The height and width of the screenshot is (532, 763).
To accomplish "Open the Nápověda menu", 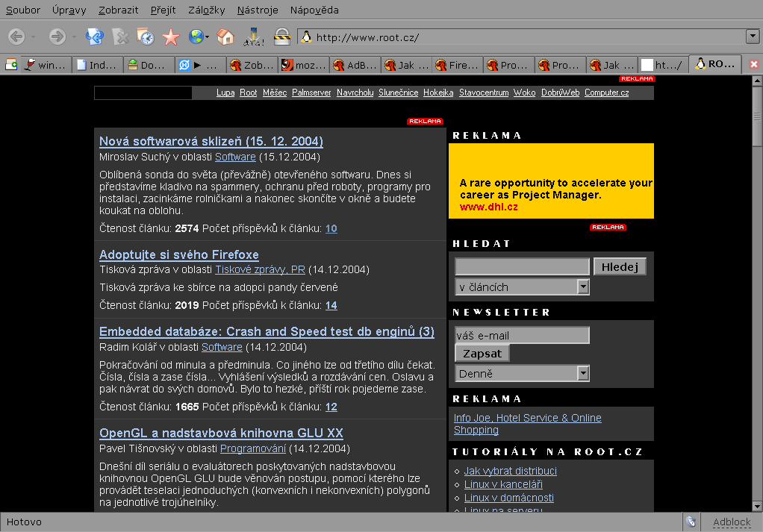I will 314,10.
